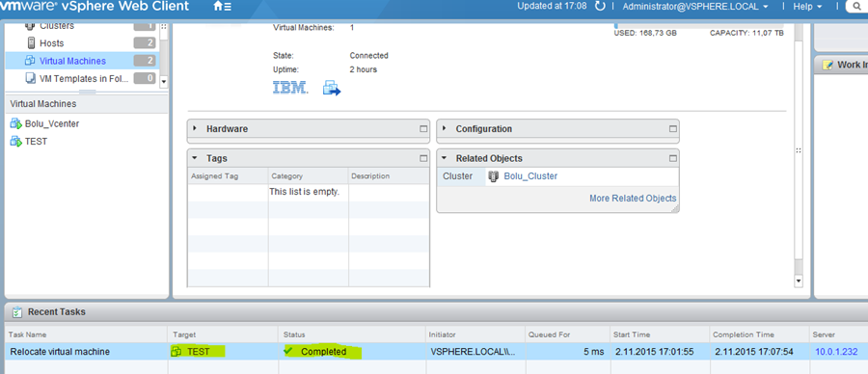Maximize the Hardware portlet
The image size is (868, 374).
coord(423,129)
